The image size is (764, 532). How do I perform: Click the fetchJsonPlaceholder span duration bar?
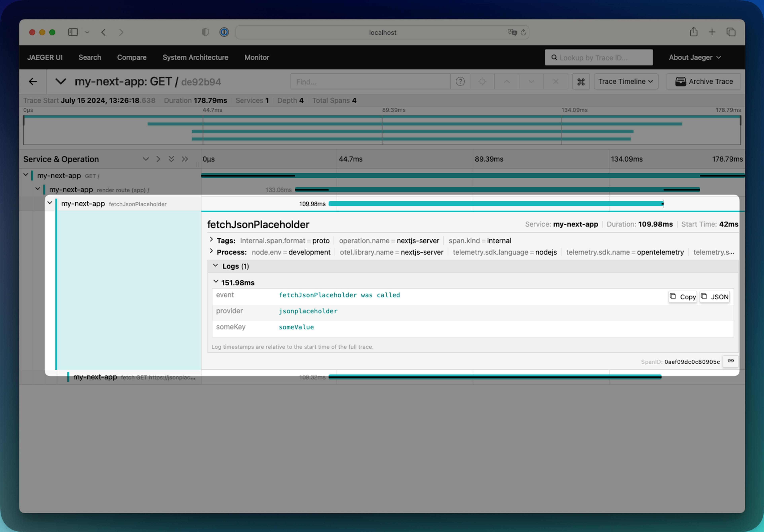click(496, 204)
